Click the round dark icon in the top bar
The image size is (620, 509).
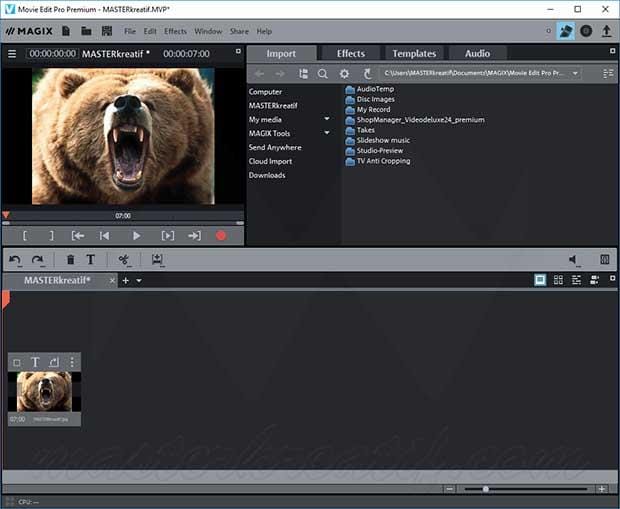click(x=586, y=31)
